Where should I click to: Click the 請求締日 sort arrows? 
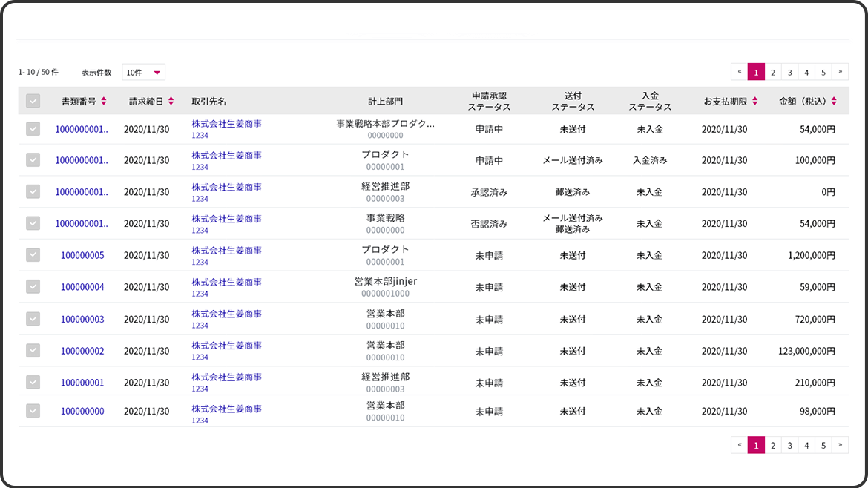click(x=171, y=101)
